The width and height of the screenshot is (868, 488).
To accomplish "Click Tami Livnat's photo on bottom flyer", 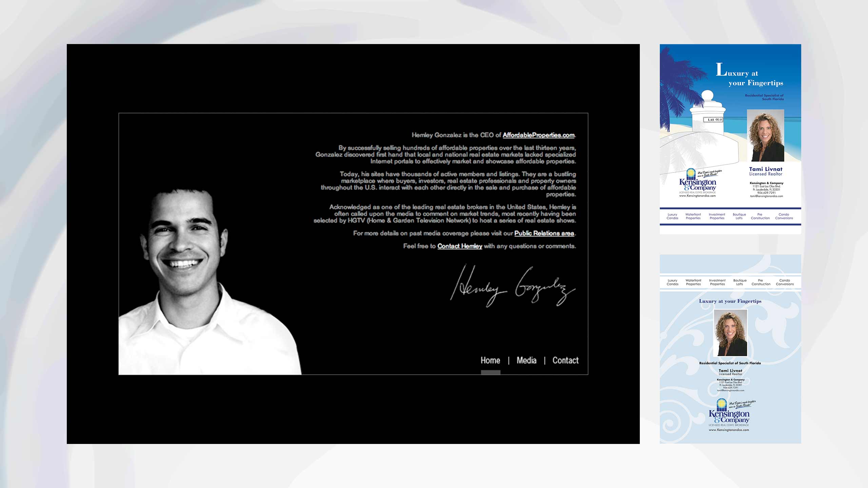I will tap(730, 333).
